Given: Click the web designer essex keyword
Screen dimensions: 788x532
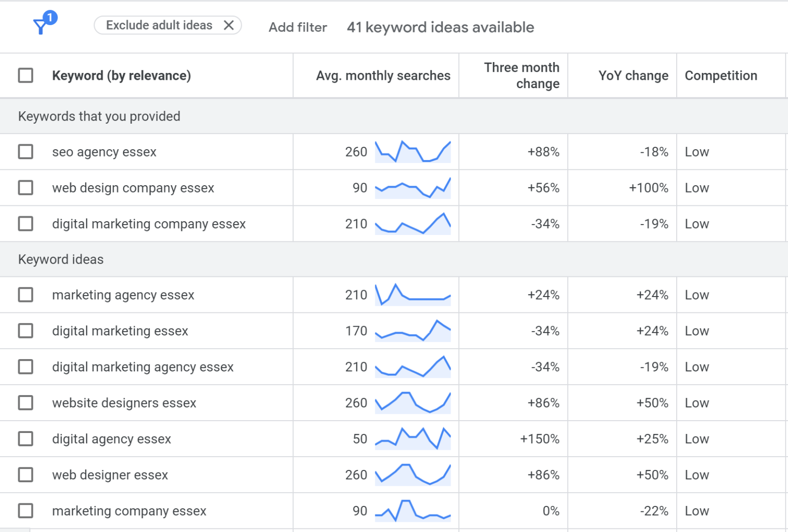Looking at the screenshot, I should pyautogui.click(x=110, y=475).
